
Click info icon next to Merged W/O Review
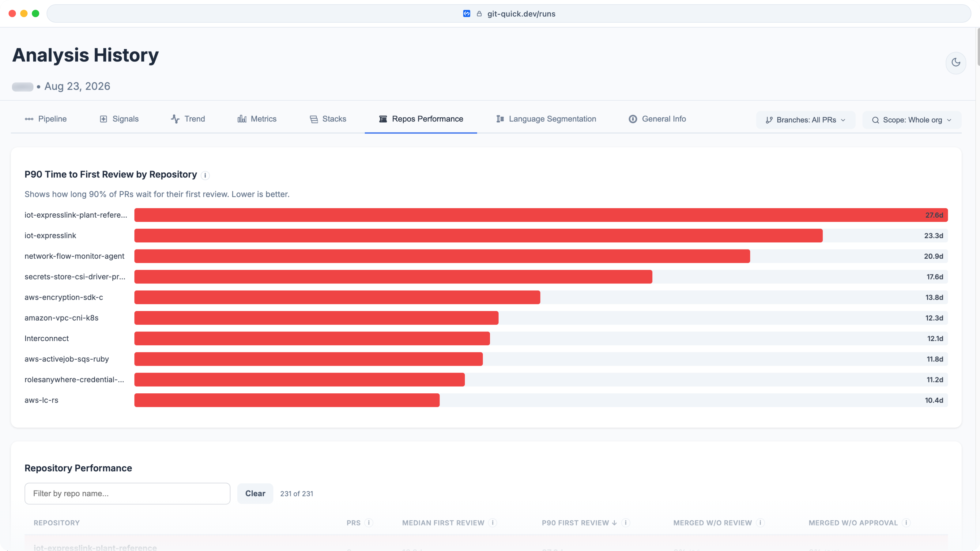[760, 523]
